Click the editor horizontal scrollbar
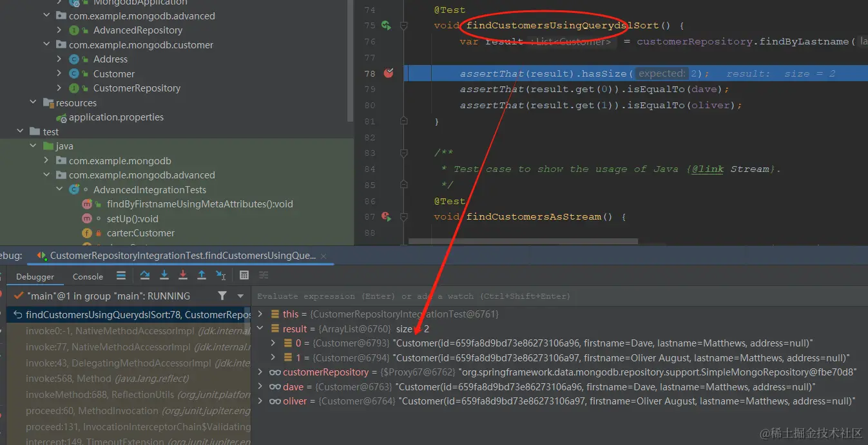The height and width of the screenshot is (445, 868). [522, 242]
